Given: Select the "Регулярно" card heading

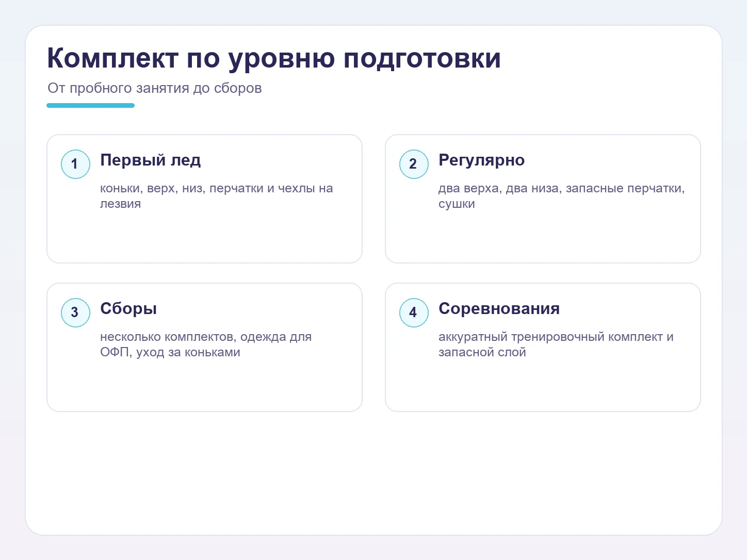Looking at the screenshot, I should tap(481, 160).
